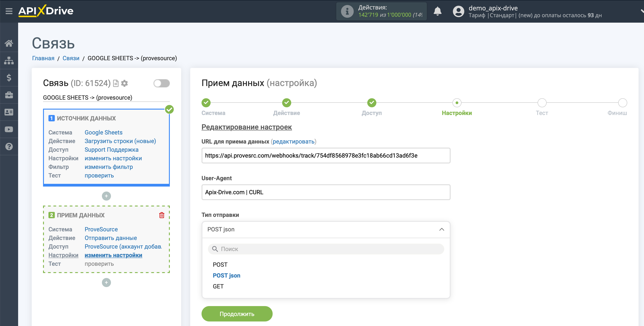
Task: Click source проверить test link
Action: click(99, 175)
